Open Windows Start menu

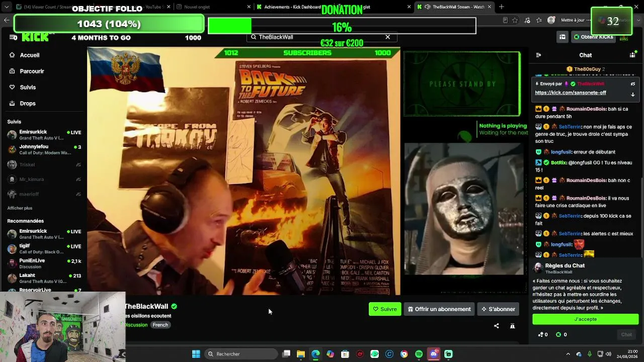[196, 354]
